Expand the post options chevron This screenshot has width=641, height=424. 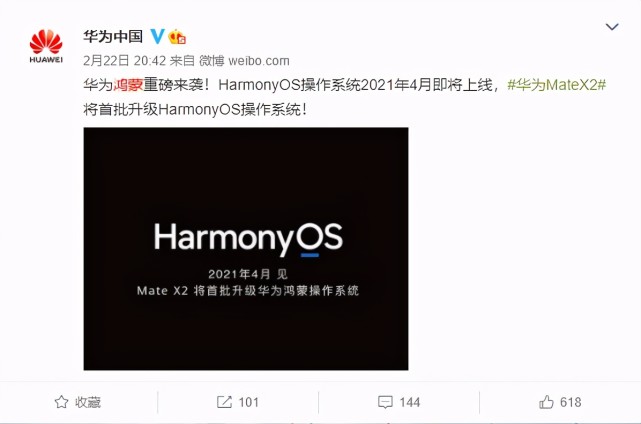pyautogui.click(x=612, y=27)
